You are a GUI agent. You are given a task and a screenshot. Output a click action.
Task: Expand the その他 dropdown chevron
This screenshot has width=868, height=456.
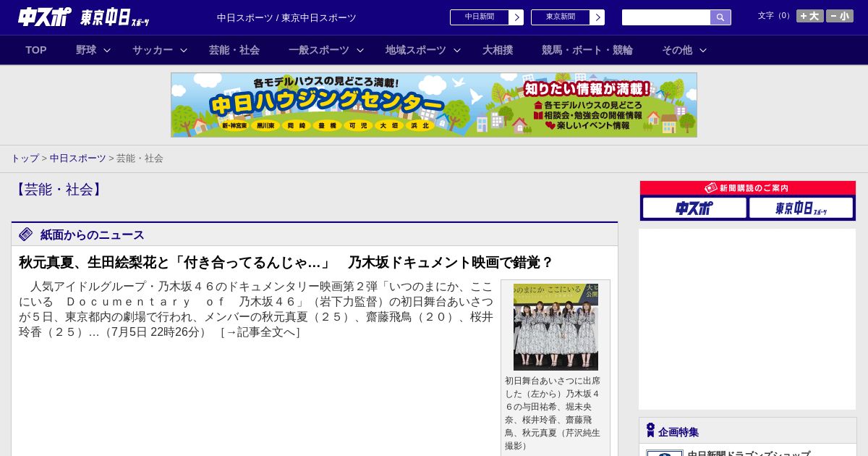[x=703, y=50]
